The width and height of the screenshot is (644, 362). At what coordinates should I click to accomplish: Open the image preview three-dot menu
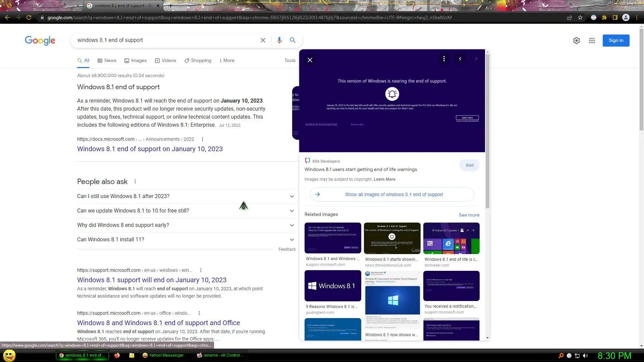444,59
